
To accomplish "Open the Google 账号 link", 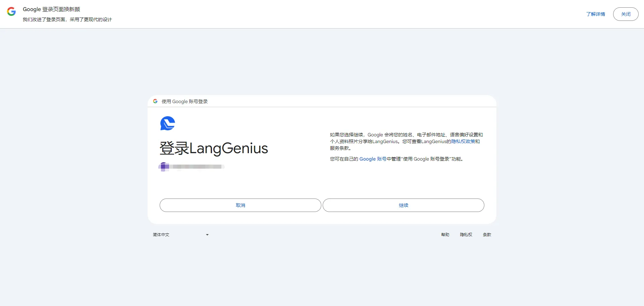I will coord(373,159).
